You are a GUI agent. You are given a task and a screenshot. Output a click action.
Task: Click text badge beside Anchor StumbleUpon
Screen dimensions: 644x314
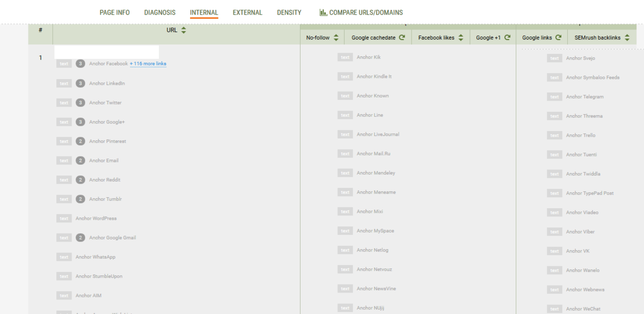coord(64,276)
